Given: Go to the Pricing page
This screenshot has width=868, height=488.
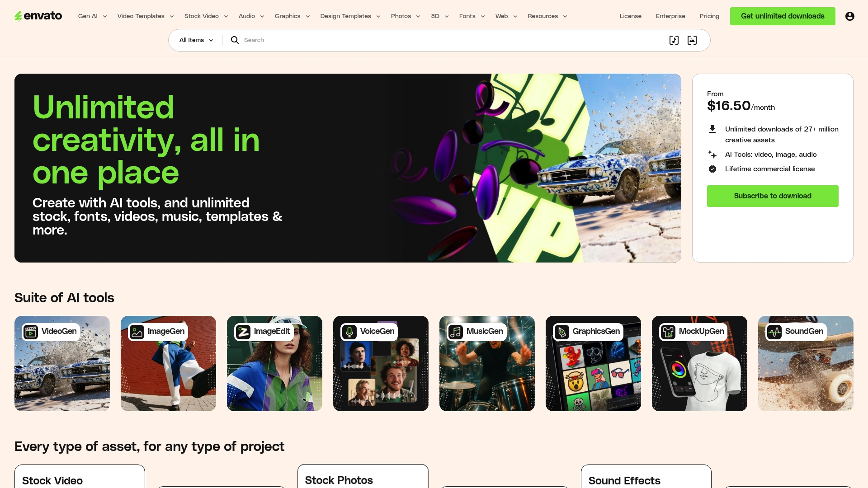Looking at the screenshot, I should [709, 16].
